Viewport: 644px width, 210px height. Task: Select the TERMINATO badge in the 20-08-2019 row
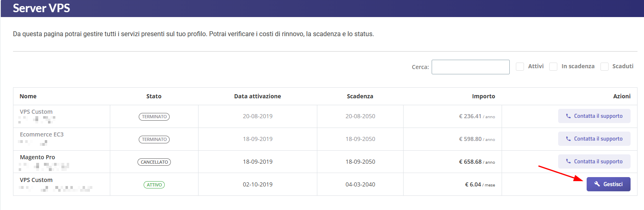[154, 117]
